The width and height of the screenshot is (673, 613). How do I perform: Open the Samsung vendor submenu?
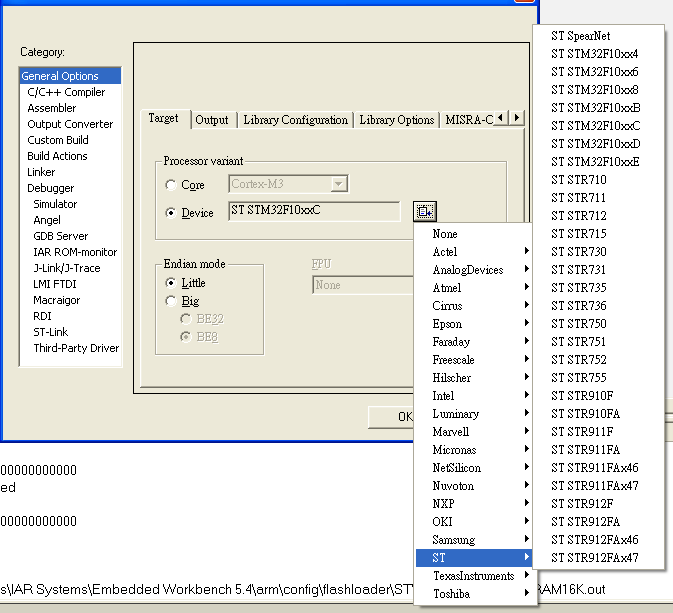(x=474, y=540)
